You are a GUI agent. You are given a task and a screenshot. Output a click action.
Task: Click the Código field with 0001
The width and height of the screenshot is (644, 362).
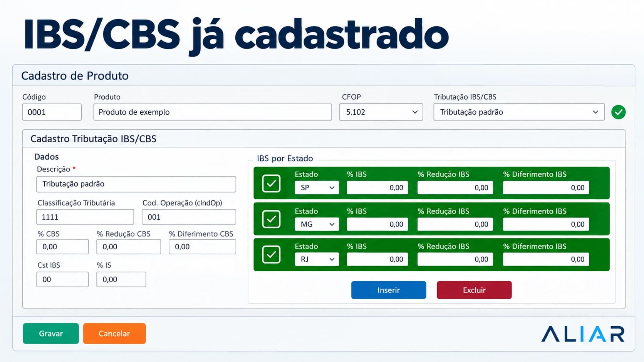point(52,112)
